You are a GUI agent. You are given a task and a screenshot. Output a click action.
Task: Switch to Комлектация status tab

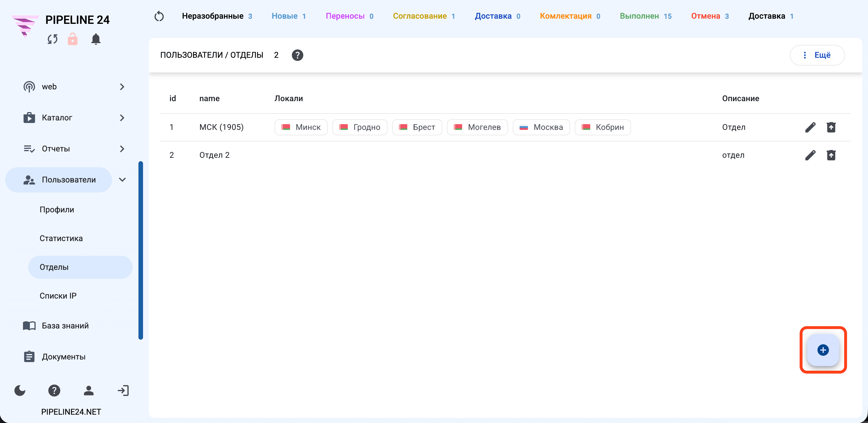(x=570, y=16)
